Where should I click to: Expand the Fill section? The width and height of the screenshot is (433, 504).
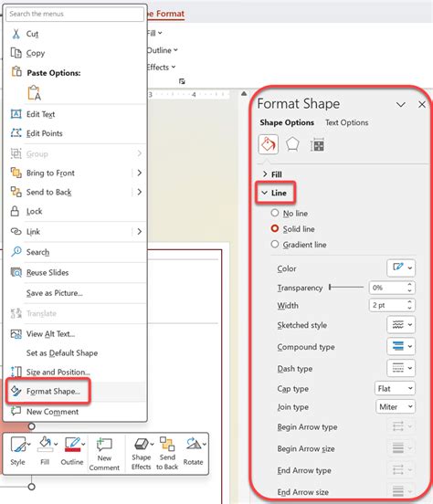click(x=272, y=174)
